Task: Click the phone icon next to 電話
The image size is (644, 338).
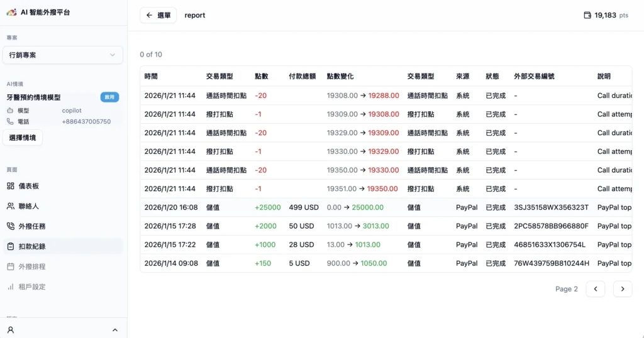Action: [x=10, y=121]
